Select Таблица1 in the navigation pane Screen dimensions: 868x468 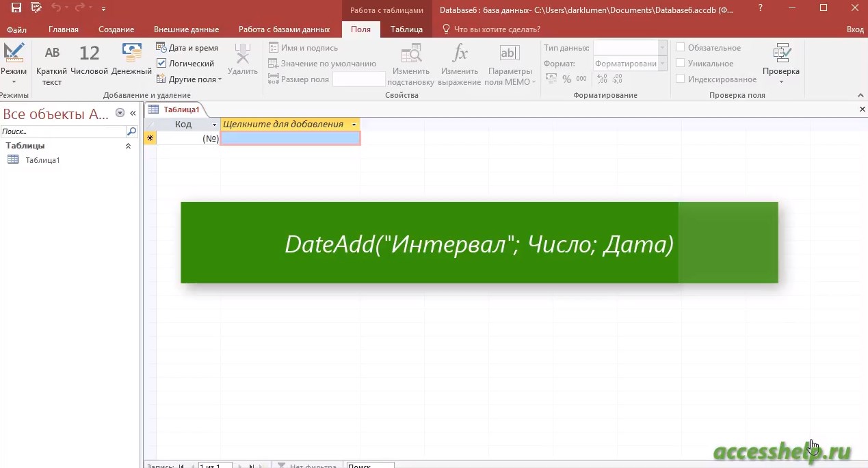[x=42, y=160]
